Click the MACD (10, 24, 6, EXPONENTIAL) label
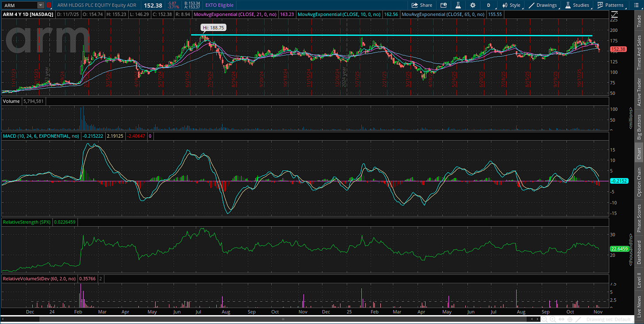The height and width of the screenshot is (324, 644). pos(40,137)
